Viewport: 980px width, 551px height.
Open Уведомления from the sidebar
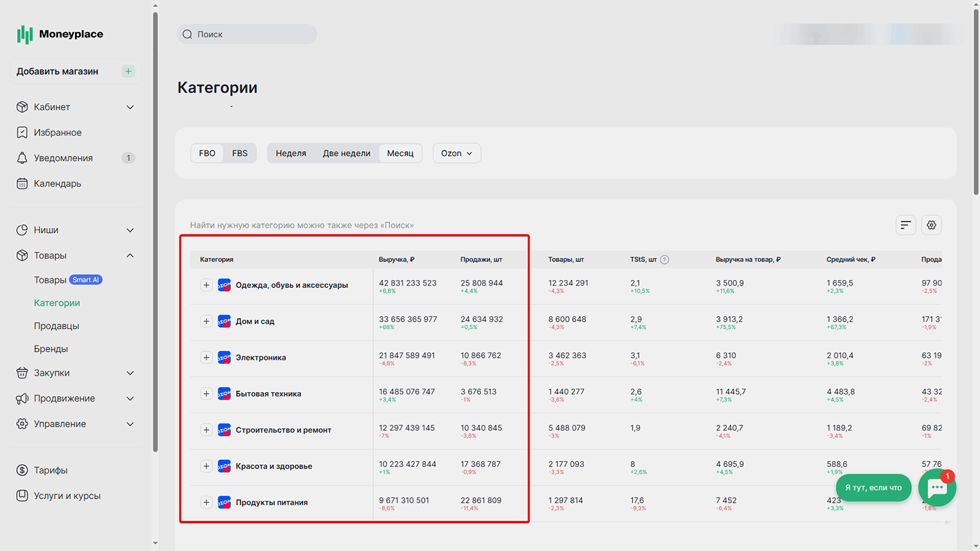(x=63, y=158)
